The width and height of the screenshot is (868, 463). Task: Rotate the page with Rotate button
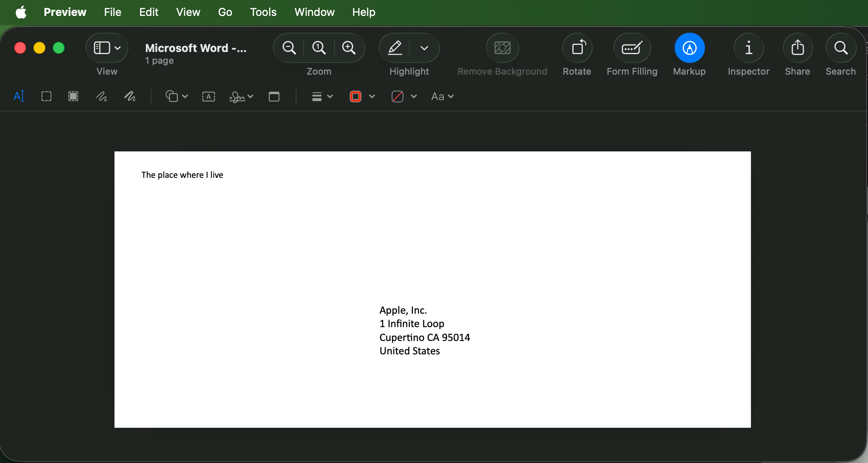tap(577, 48)
